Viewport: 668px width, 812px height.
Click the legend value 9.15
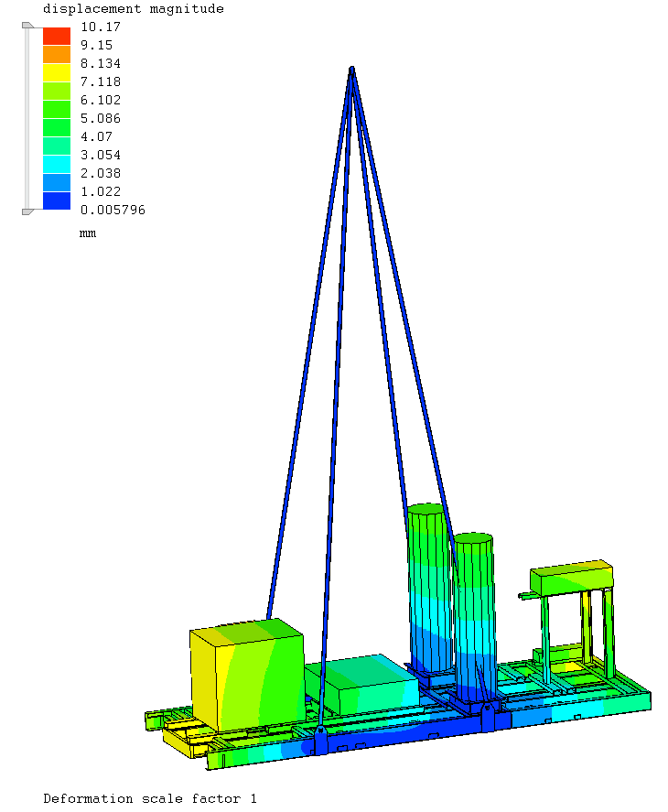point(96,45)
